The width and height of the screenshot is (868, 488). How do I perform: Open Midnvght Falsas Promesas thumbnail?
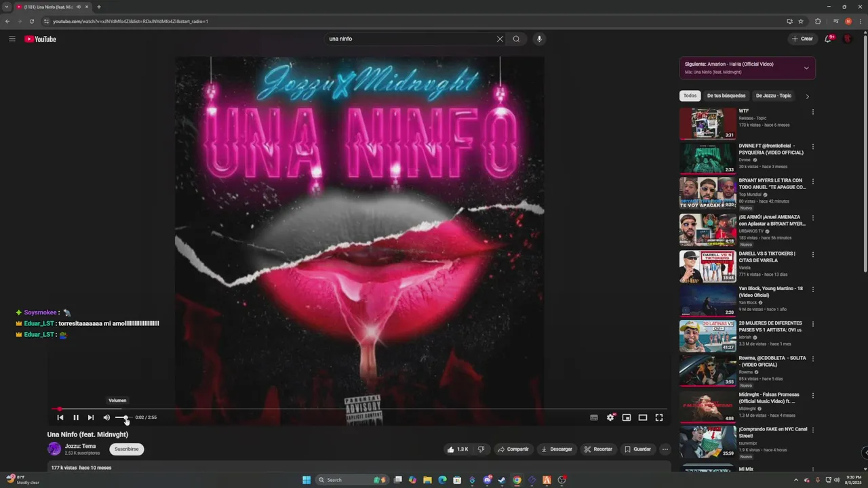coord(708,407)
